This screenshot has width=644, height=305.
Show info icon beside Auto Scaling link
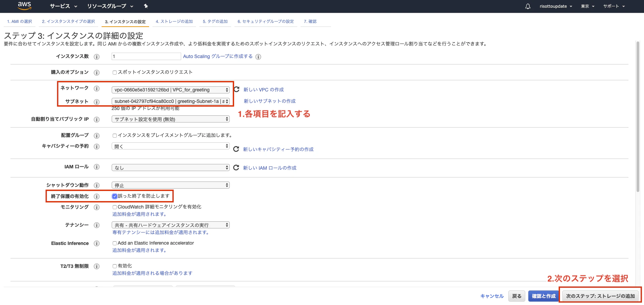pyautogui.click(x=258, y=57)
